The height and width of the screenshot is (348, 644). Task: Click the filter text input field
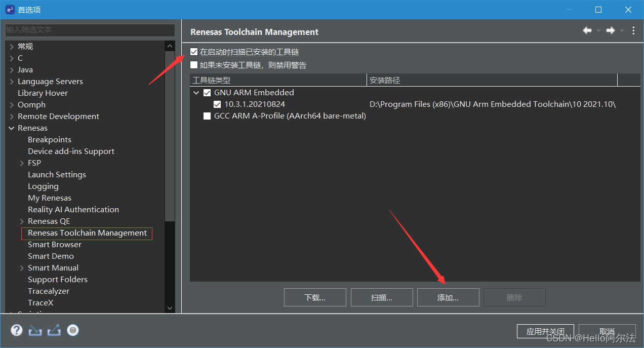click(x=90, y=30)
